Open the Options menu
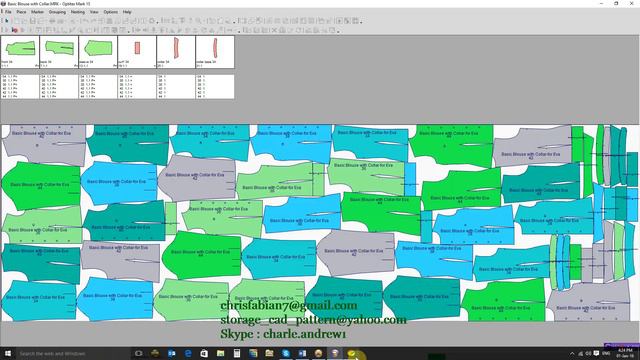Screen dimensions: 640x360 coord(111,12)
